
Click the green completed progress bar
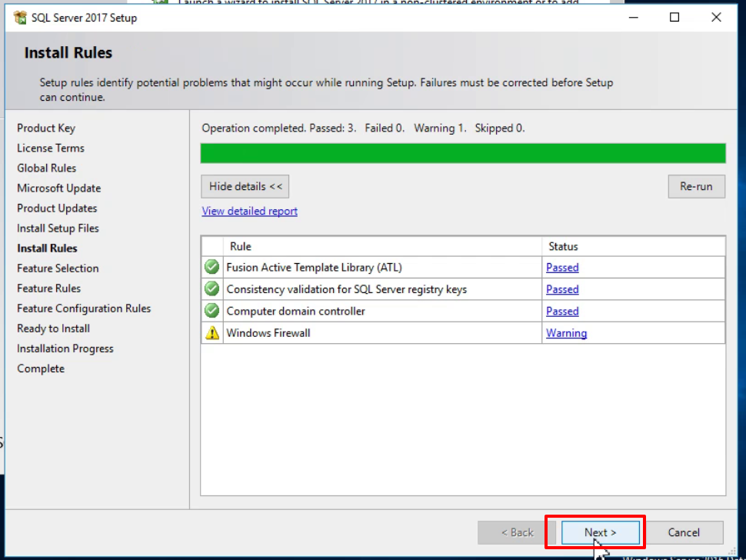[x=463, y=153]
